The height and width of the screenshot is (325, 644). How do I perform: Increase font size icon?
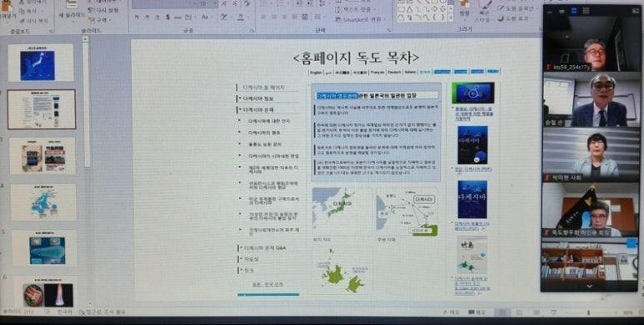[x=224, y=3]
